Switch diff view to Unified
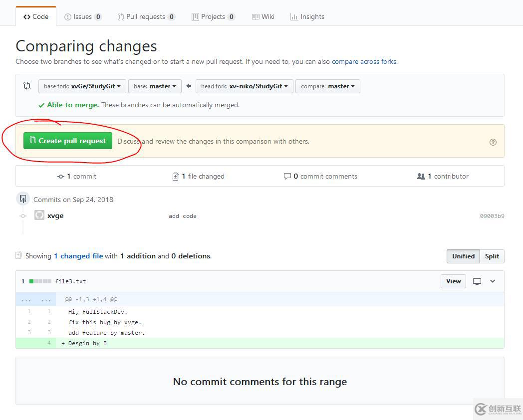 tap(463, 256)
